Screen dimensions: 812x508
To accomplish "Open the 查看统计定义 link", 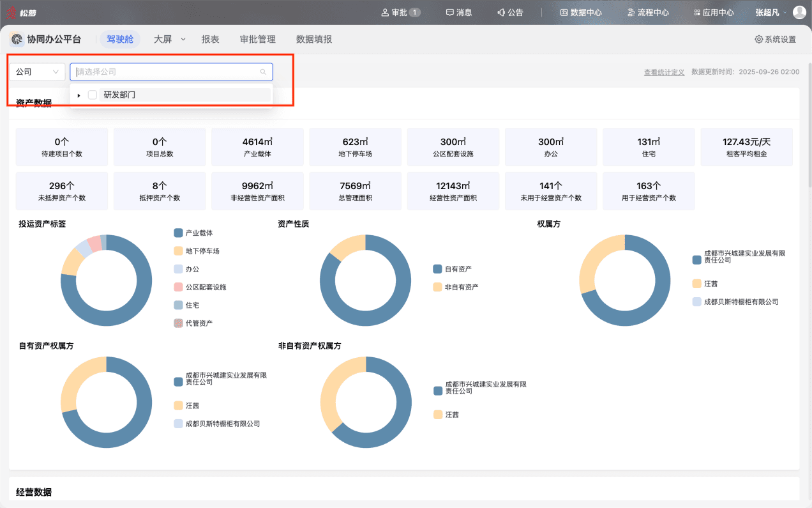I will click(x=664, y=72).
